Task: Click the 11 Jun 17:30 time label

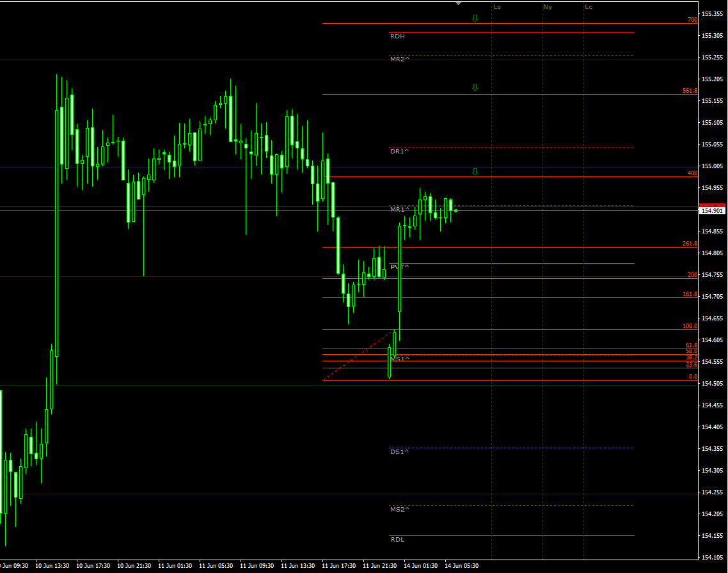Action: click(x=339, y=566)
